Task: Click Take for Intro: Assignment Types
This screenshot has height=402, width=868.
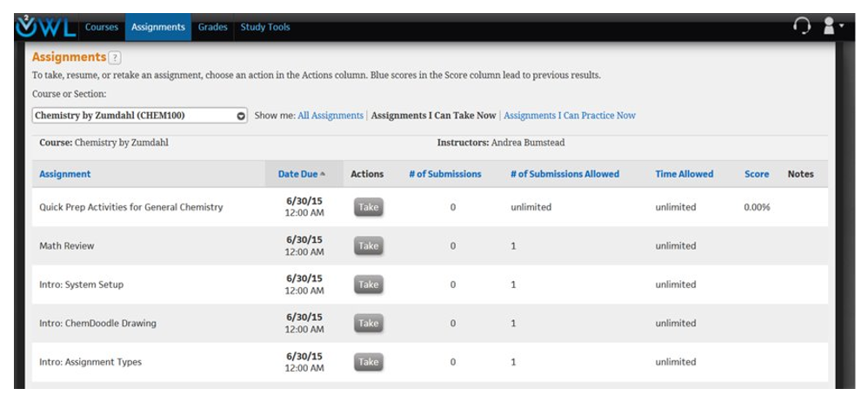Action: point(369,362)
